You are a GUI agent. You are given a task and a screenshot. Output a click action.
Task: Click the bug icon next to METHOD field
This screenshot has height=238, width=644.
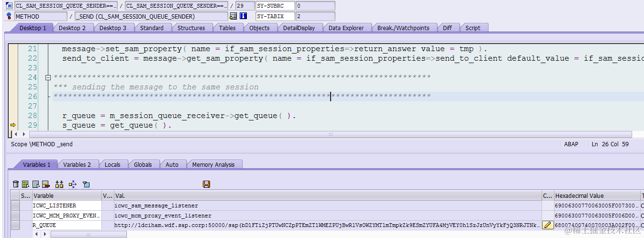[x=9, y=16]
